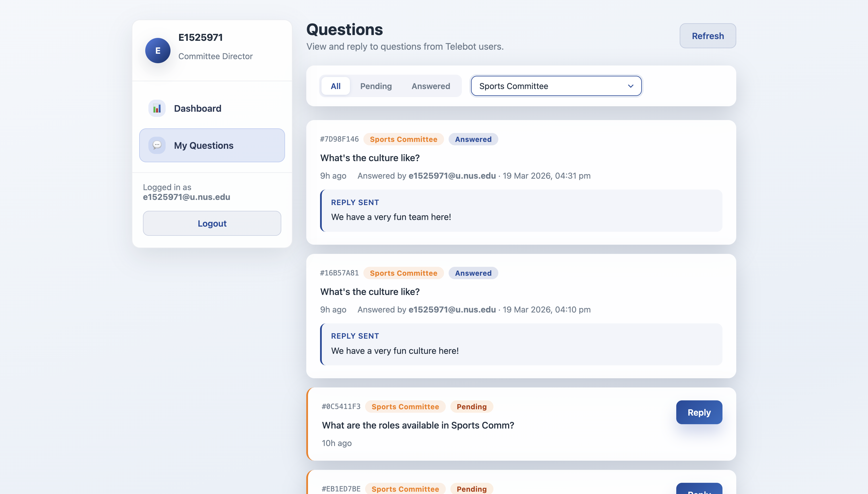
Task: Switch to the Answered filter tab
Action: tap(431, 86)
